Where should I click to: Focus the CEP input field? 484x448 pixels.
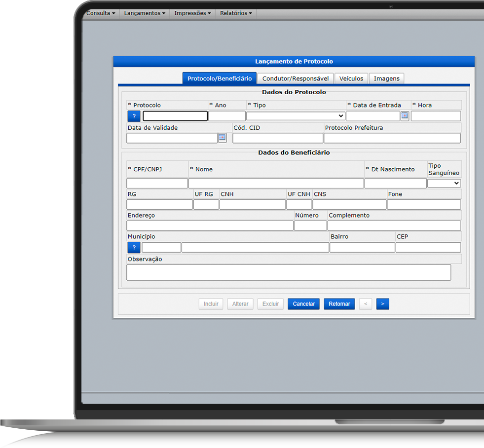tap(428, 247)
